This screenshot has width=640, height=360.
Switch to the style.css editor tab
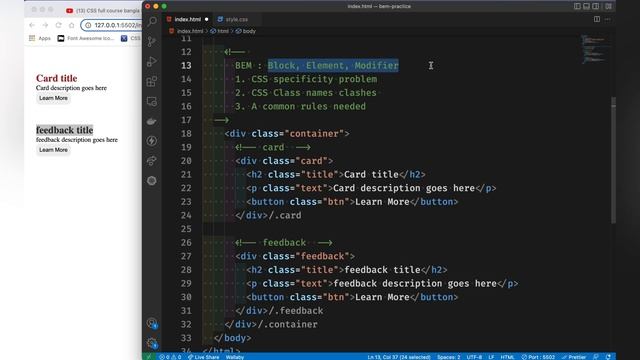tap(237, 19)
